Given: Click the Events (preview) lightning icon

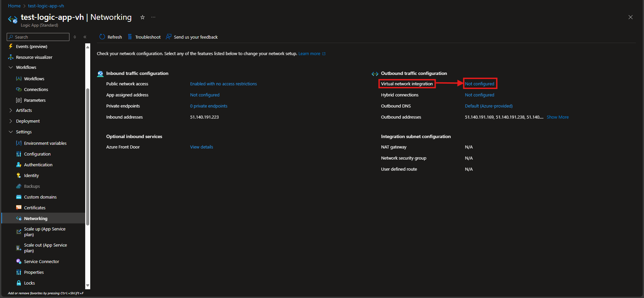Looking at the screenshot, I should pos(11,46).
